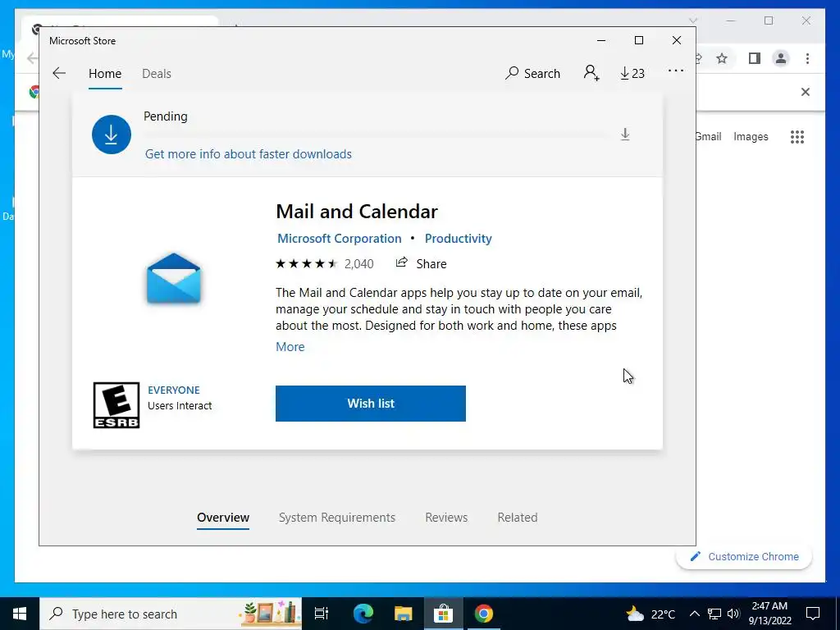Switch to the Home tab

pos(105,73)
